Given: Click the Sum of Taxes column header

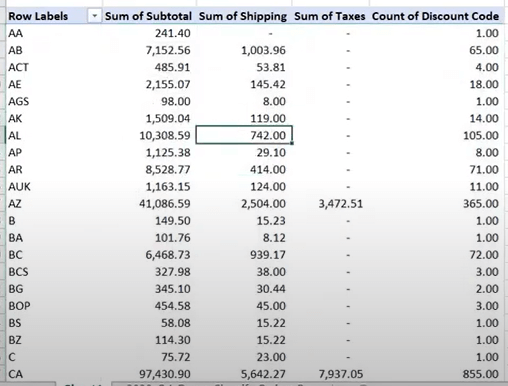Looking at the screenshot, I should pos(330,16).
